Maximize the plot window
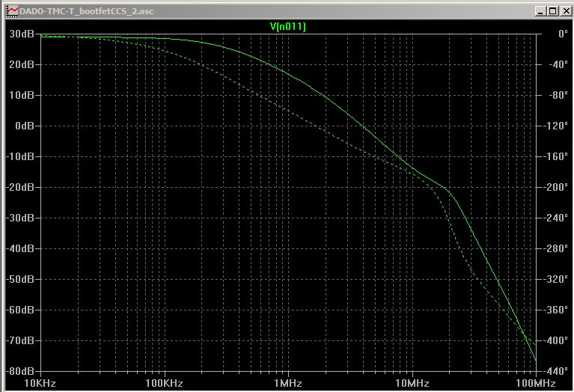This screenshot has height=392, width=574. (553, 11)
